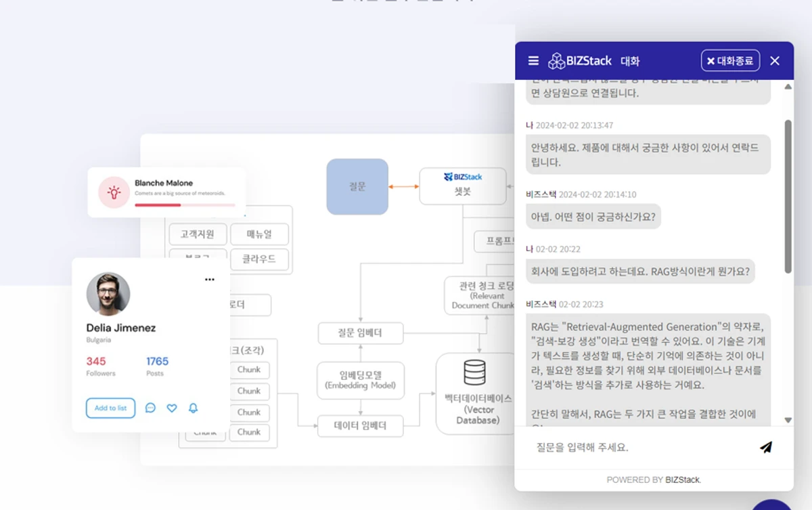
Task: Click the RAG explanation reply bubble
Action: coord(648,370)
